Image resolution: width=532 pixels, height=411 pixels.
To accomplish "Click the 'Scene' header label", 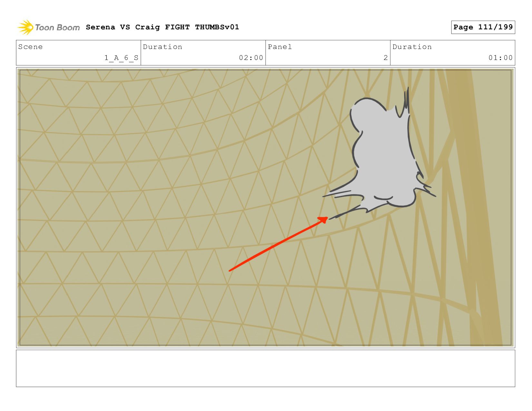I will 30,47.
